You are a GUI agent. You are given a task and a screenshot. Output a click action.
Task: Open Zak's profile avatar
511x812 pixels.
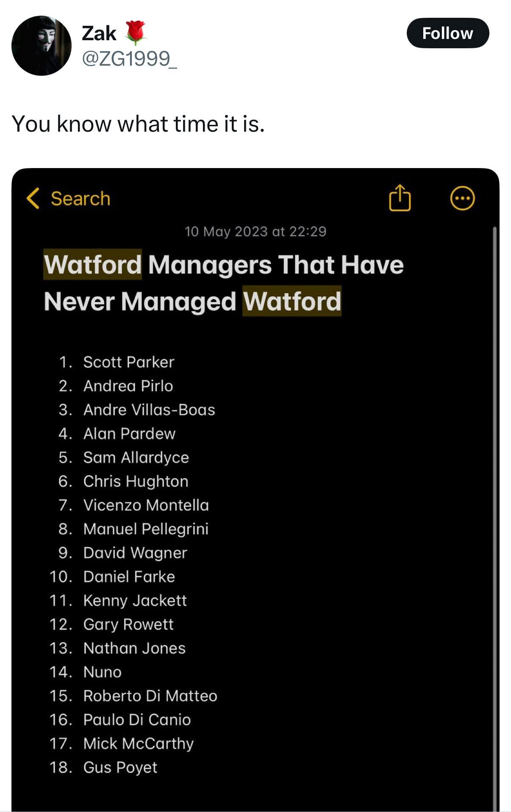(x=42, y=46)
